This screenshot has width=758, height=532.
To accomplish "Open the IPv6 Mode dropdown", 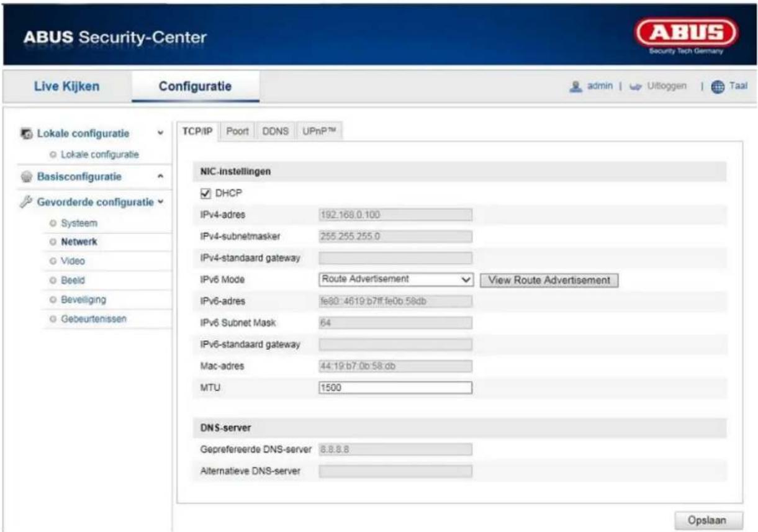I will pyautogui.click(x=397, y=280).
